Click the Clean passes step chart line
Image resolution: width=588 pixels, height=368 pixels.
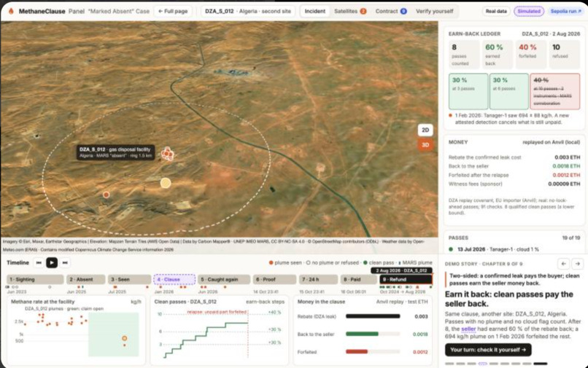point(206,339)
